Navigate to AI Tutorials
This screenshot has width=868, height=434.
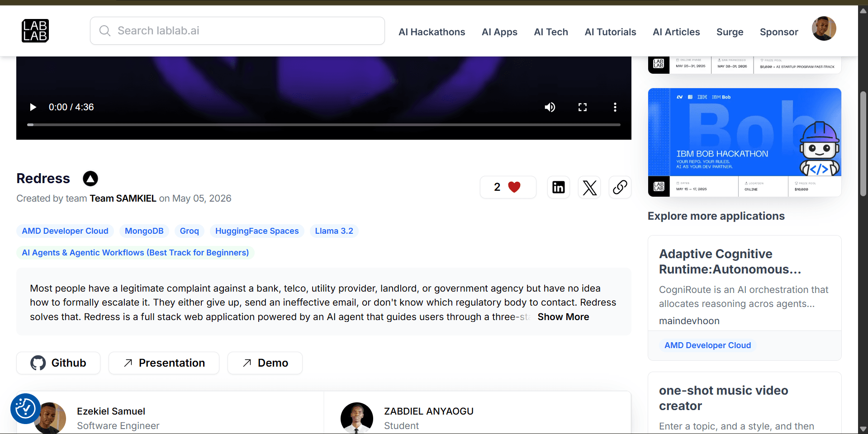(610, 32)
